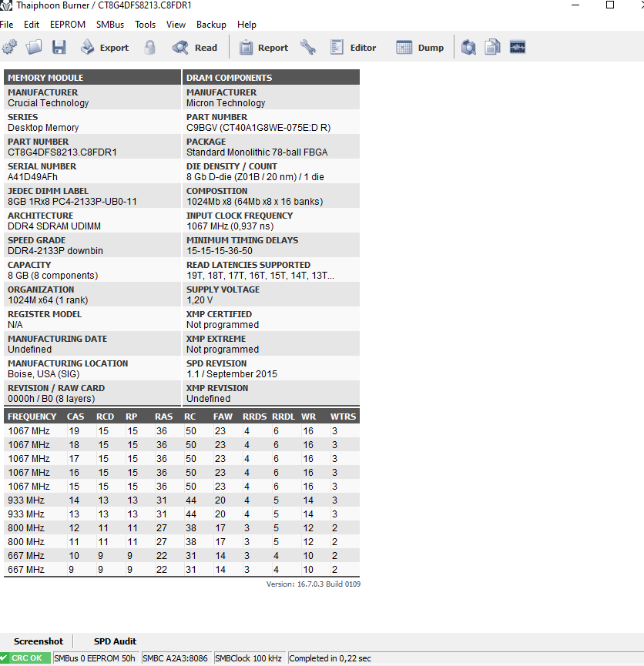Open the Tools menu

(146, 25)
